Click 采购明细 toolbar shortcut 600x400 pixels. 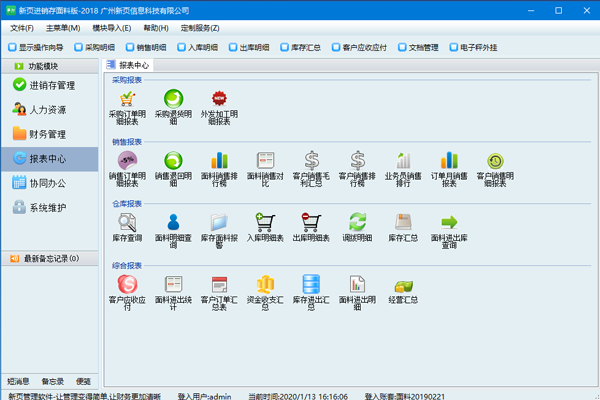(x=95, y=47)
